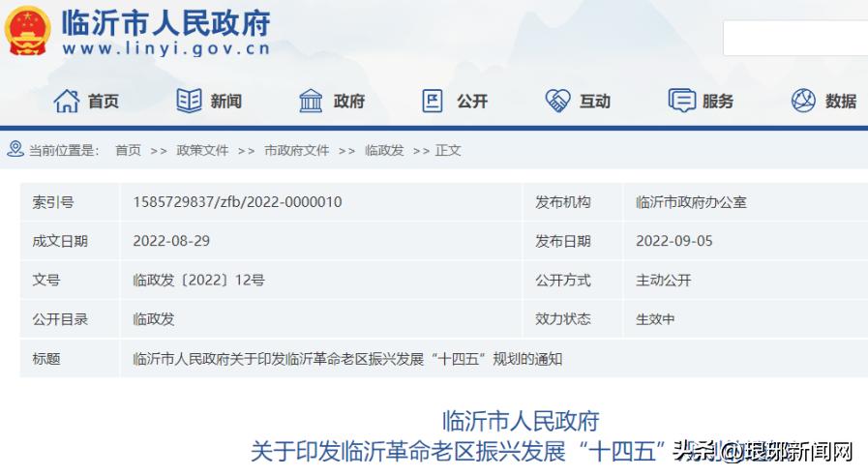The height and width of the screenshot is (476, 868).
Task: Click the 索引号 label cell
Action: click(x=70, y=202)
